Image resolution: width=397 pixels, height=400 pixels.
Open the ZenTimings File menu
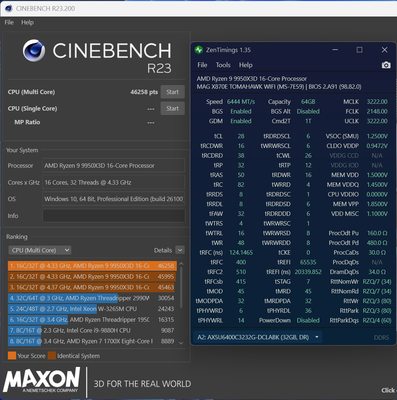tap(202, 65)
